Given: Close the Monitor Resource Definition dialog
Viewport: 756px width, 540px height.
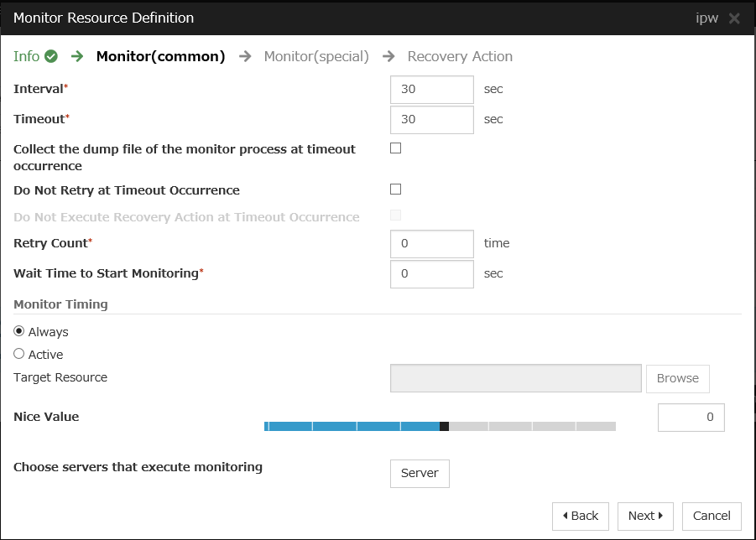Looking at the screenshot, I should tap(734, 18).
